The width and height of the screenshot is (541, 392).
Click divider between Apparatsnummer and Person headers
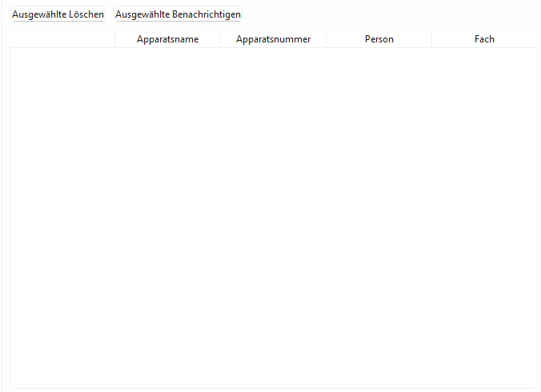(326, 38)
